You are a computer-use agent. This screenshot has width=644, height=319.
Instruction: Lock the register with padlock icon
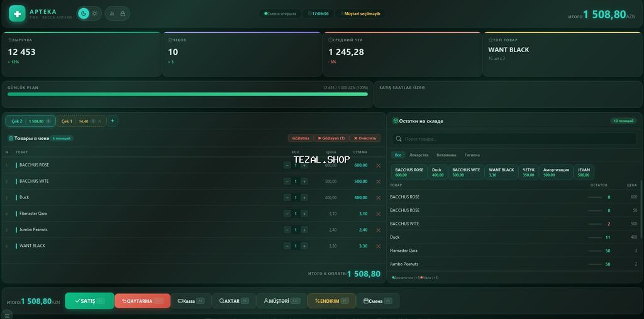pos(123,14)
